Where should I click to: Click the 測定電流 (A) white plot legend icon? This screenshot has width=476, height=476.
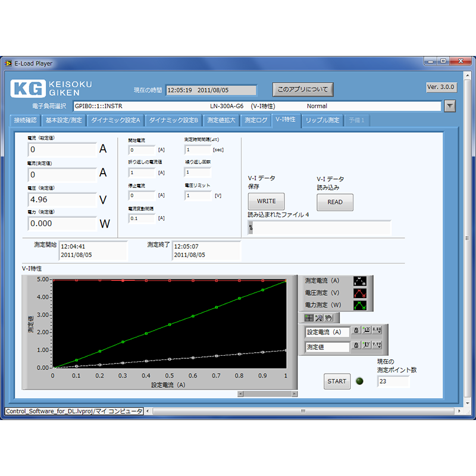pos(359,281)
